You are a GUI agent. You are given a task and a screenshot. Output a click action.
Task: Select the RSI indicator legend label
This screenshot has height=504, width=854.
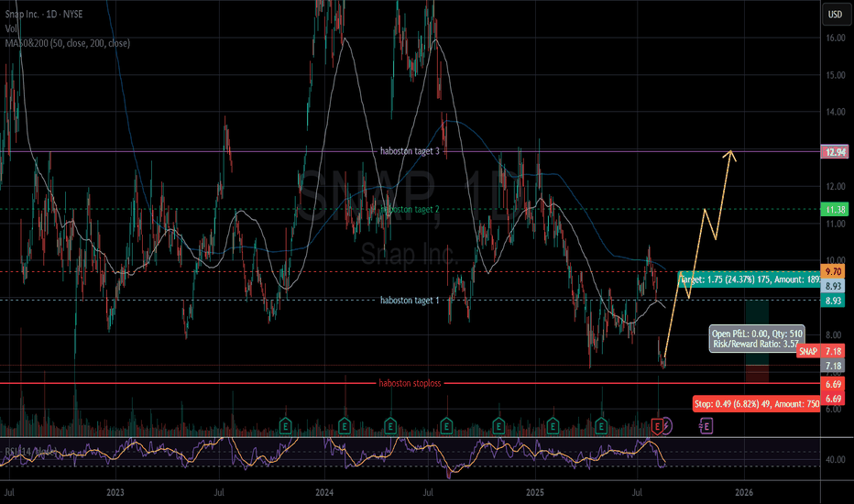(30, 452)
